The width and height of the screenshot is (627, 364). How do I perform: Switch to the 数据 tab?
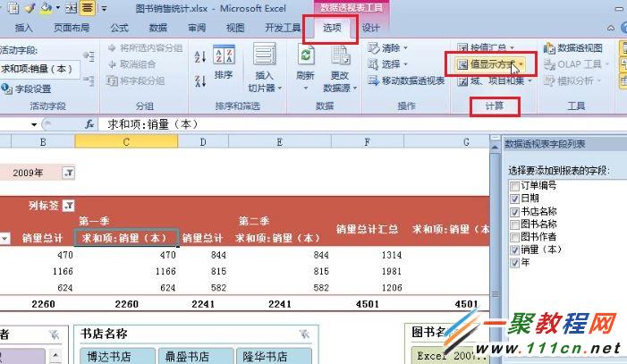[157, 28]
